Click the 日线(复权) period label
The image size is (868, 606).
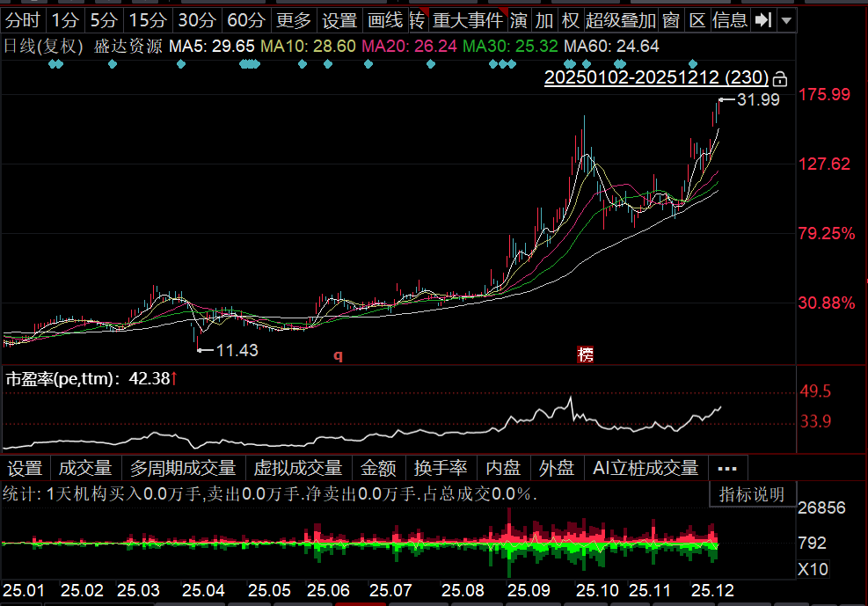point(43,47)
